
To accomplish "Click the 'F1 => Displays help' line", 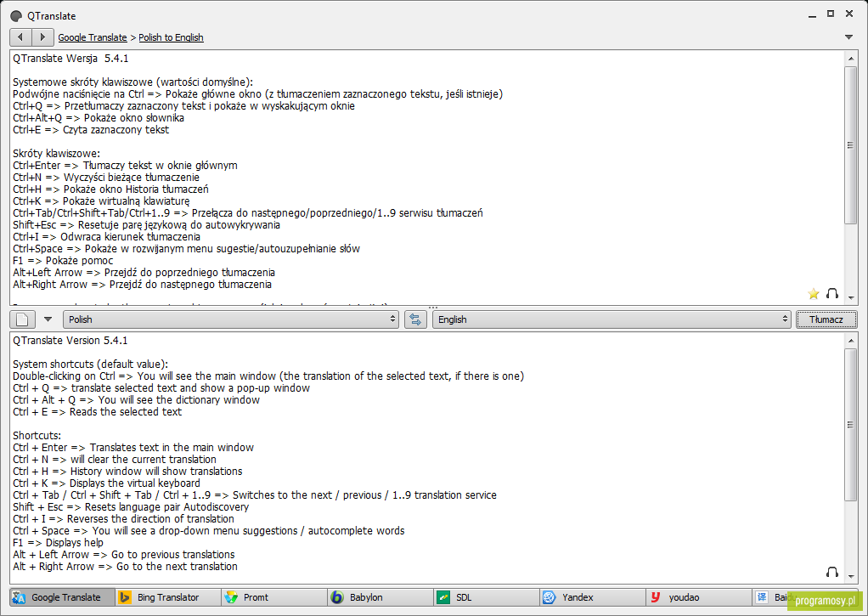I will pyautogui.click(x=58, y=543).
